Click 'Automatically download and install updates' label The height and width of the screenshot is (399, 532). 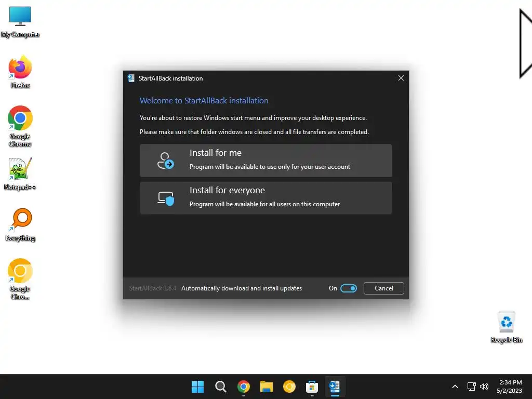click(x=241, y=288)
